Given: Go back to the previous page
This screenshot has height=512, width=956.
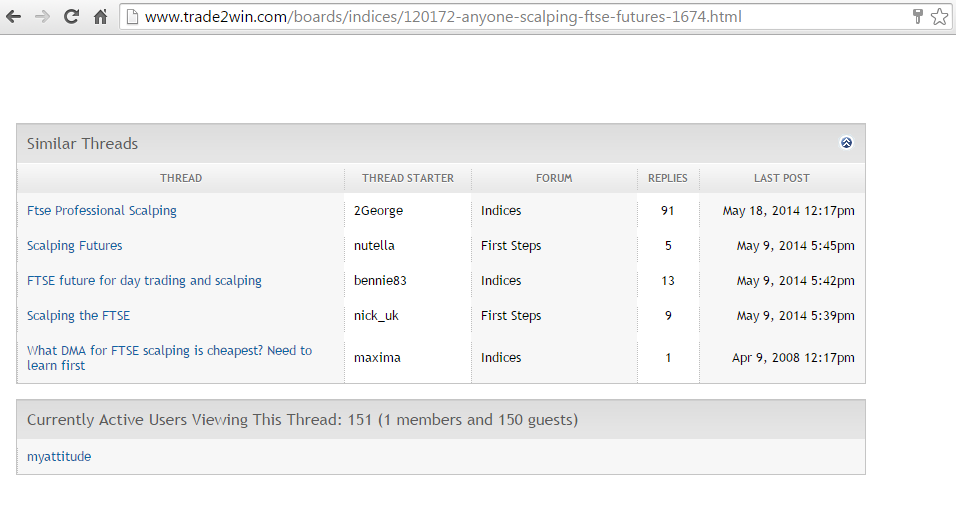Looking at the screenshot, I should [x=14, y=17].
